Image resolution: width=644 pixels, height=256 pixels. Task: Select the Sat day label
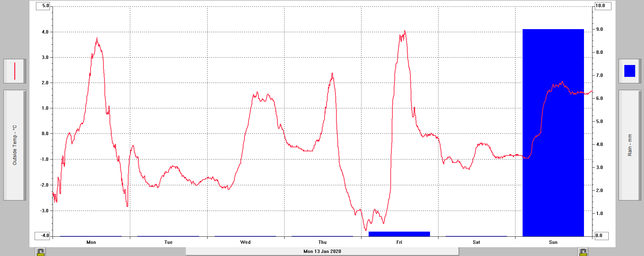[476, 242]
